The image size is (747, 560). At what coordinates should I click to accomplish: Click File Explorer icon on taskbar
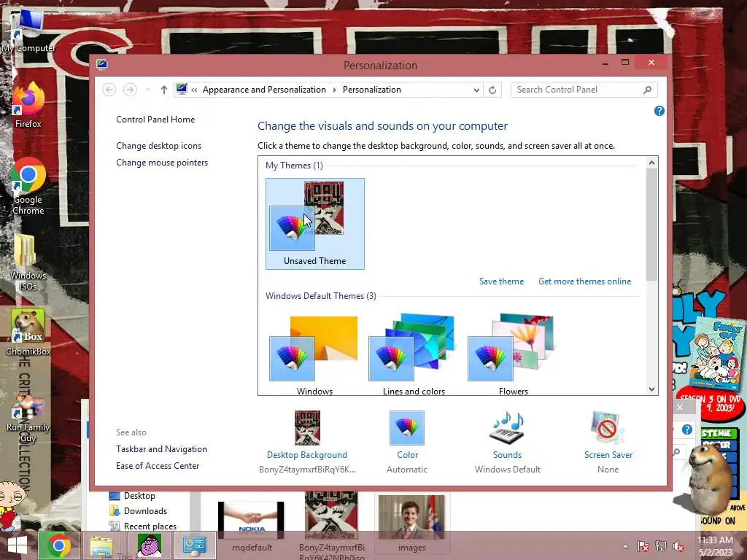coord(101,545)
